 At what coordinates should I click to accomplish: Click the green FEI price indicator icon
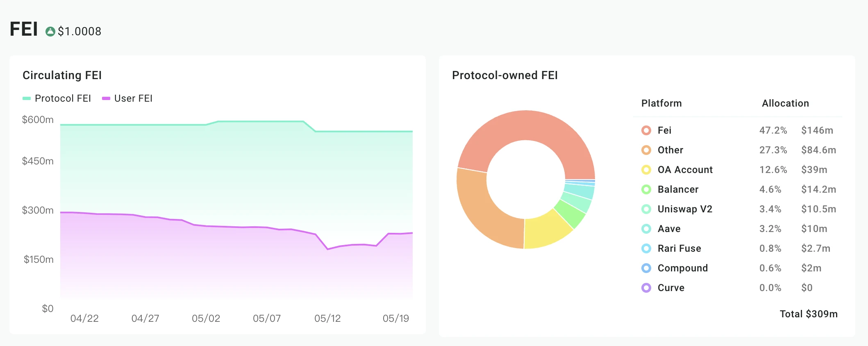(50, 32)
